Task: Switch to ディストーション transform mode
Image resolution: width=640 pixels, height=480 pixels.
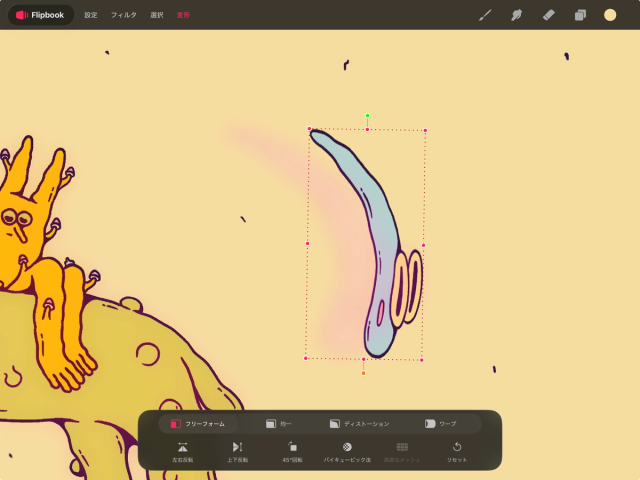Action: pyautogui.click(x=359, y=424)
